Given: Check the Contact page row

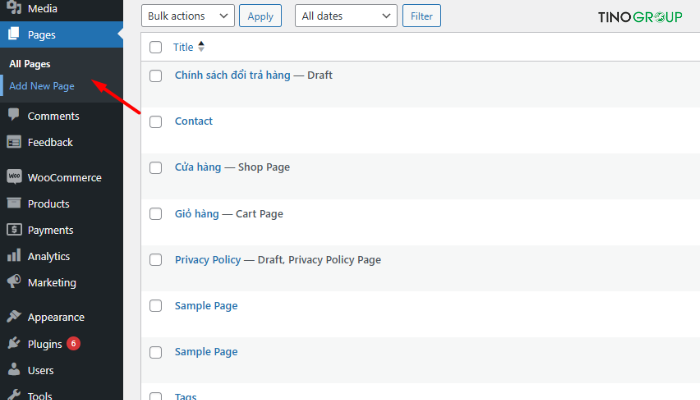Looking at the screenshot, I should point(155,121).
